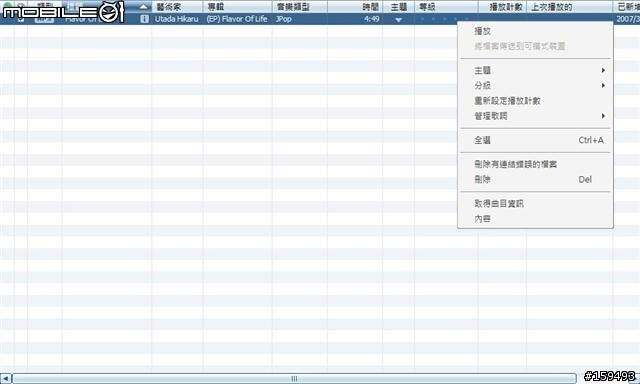
Task: Open the 管理歌詞 submenu
Action: (535, 116)
